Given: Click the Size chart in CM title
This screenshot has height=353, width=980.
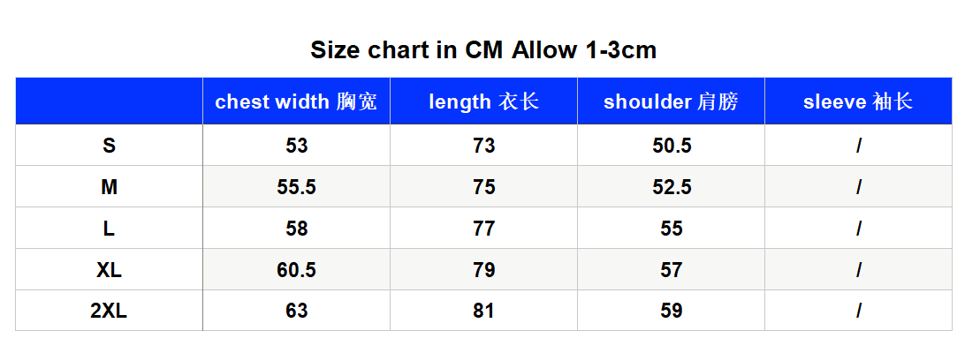Looking at the screenshot, I should (483, 49).
